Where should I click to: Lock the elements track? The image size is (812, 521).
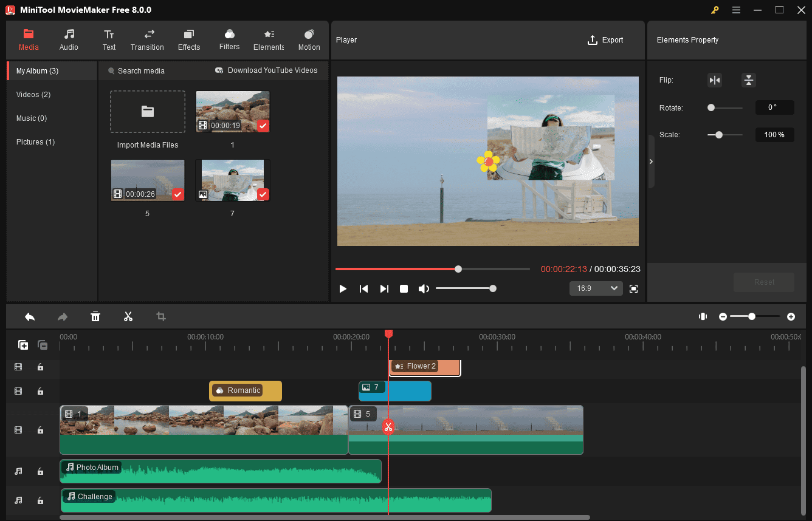pyautogui.click(x=40, y=367)
